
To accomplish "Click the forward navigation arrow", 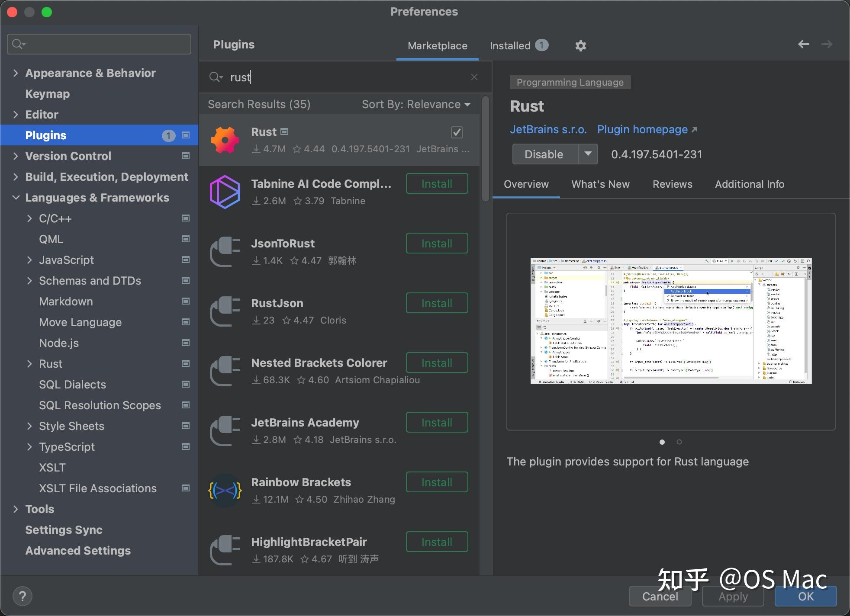I will pyautogui.click(x=827, y=44).
